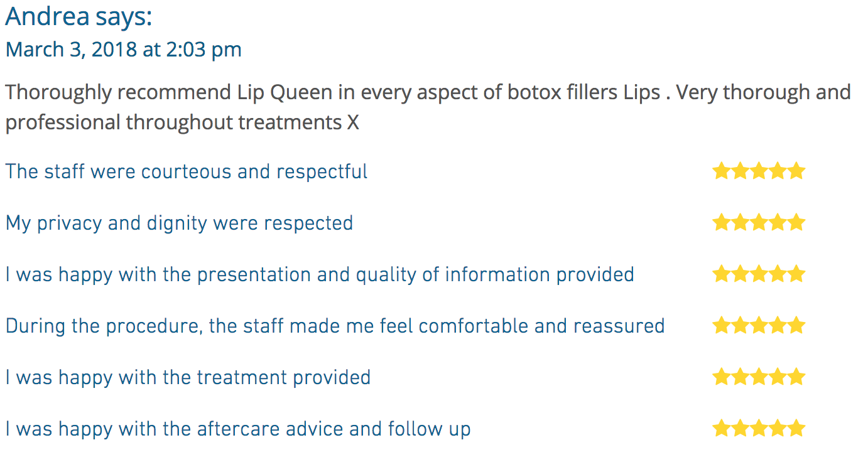The height and width of the screenshot is (472, 868).
Task: Click 'The staff were courteous and respectful' label
Action: 187,171
